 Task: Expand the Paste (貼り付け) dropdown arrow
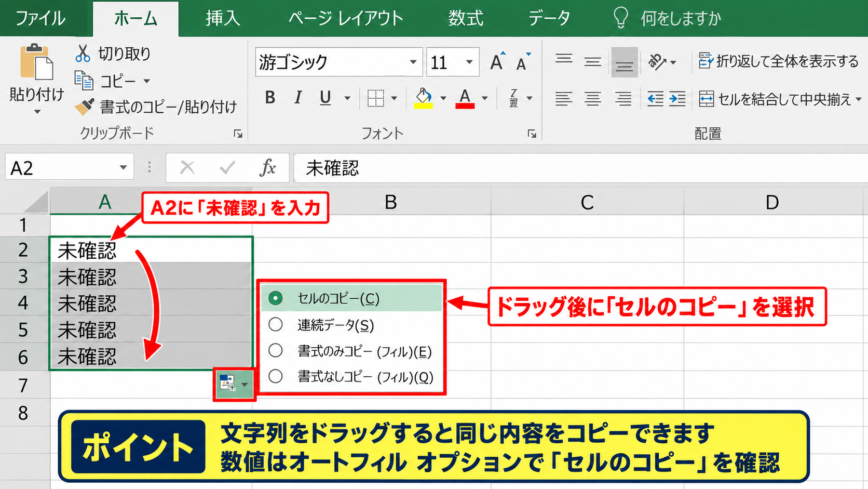(37, 112)
